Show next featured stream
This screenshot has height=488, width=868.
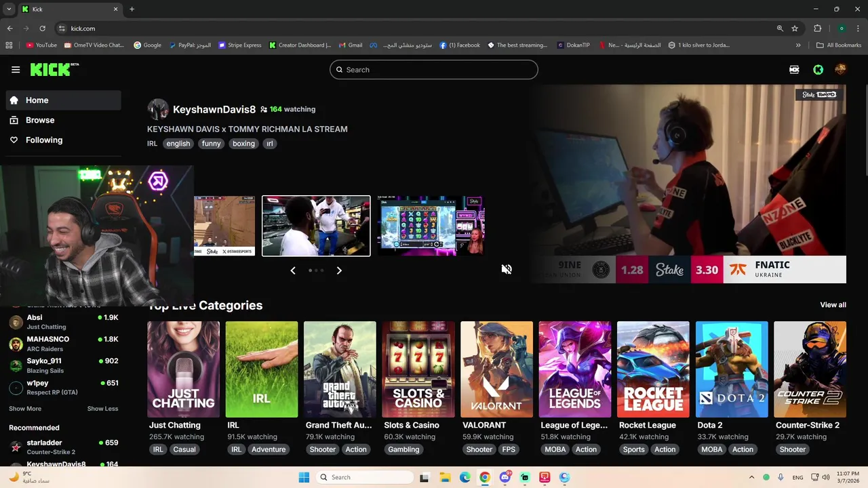339,270
